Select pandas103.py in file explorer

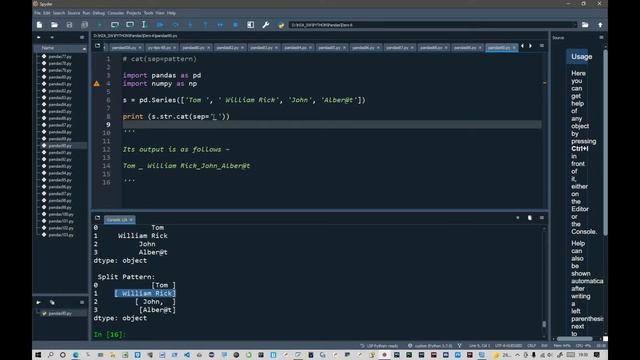click(61, 235)
